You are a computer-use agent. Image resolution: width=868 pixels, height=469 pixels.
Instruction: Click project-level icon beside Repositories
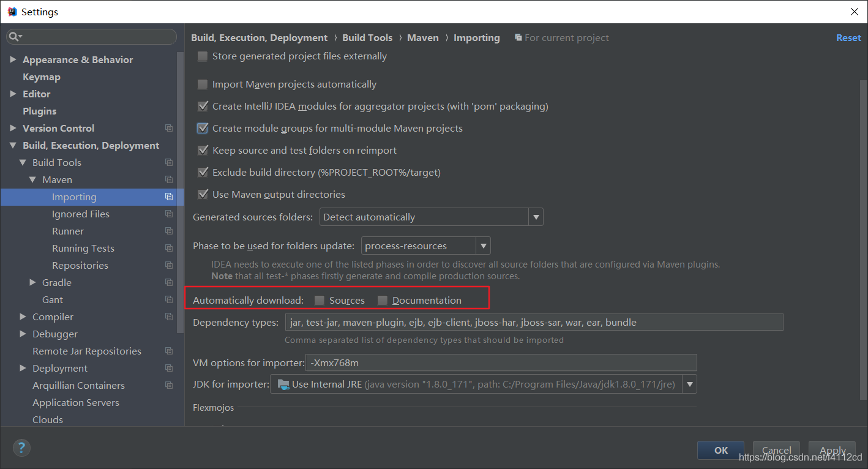point(169,266)
